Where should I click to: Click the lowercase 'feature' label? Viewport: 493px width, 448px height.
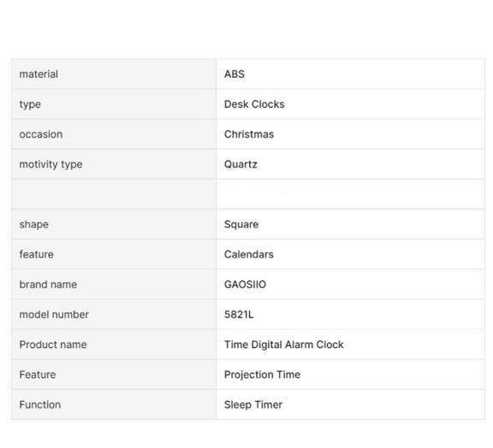point(36,255)
